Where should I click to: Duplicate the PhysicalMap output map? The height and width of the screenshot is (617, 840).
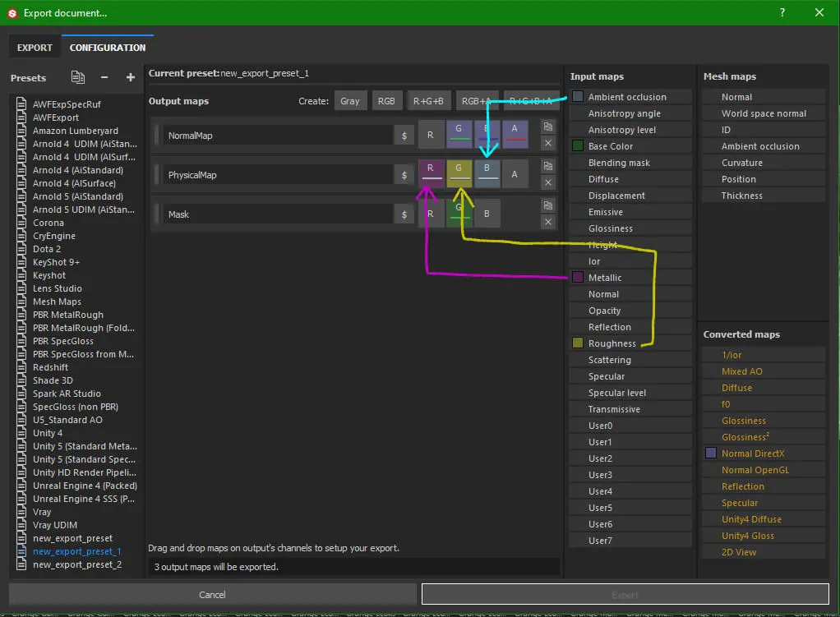[x=548, y=166]
